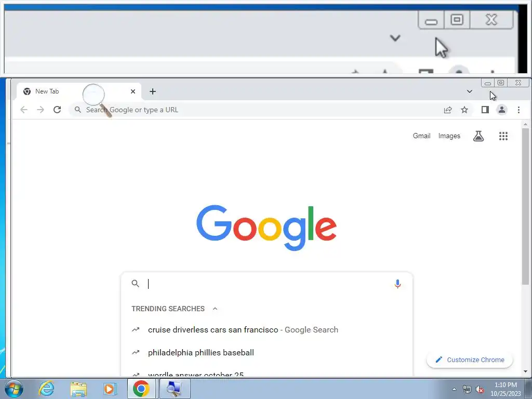Show hidden tray icons arrow
The height and width of the screenshot is (399, 532).
click(x=454, y=389)
